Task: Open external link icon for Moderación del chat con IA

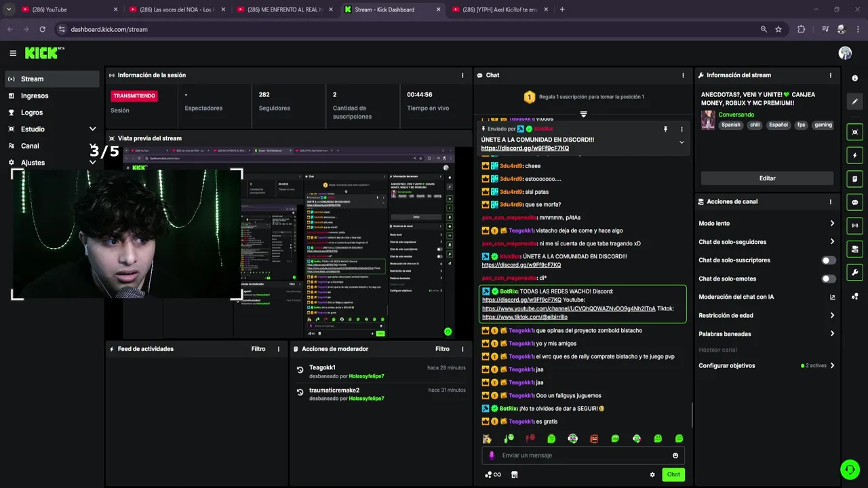Action: pos(833,297)
